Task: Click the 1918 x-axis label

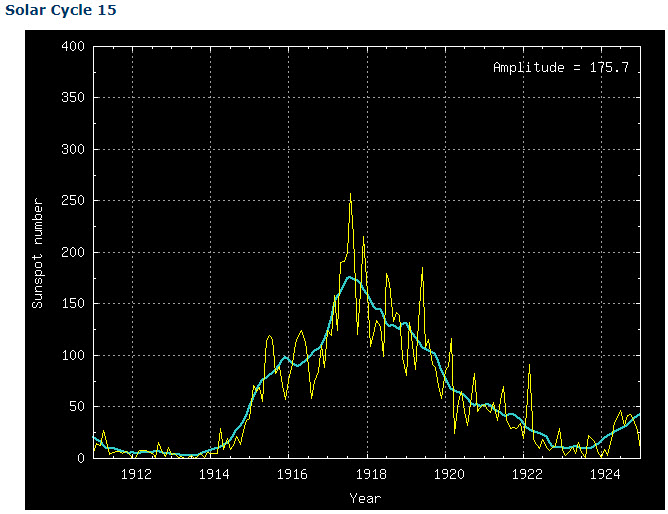Action: coord(371,474)
